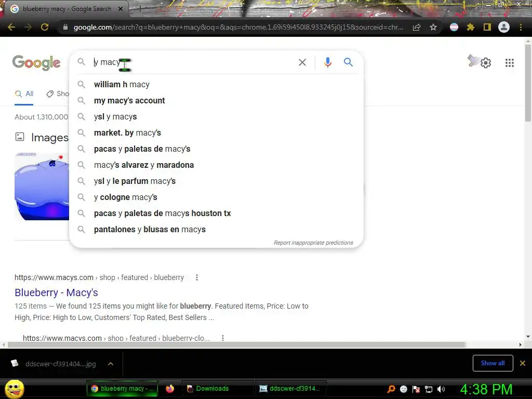The height and width of the screenshot is (399, 532).
Task: Click the flag action center tray icon
Action: (416, 390)
